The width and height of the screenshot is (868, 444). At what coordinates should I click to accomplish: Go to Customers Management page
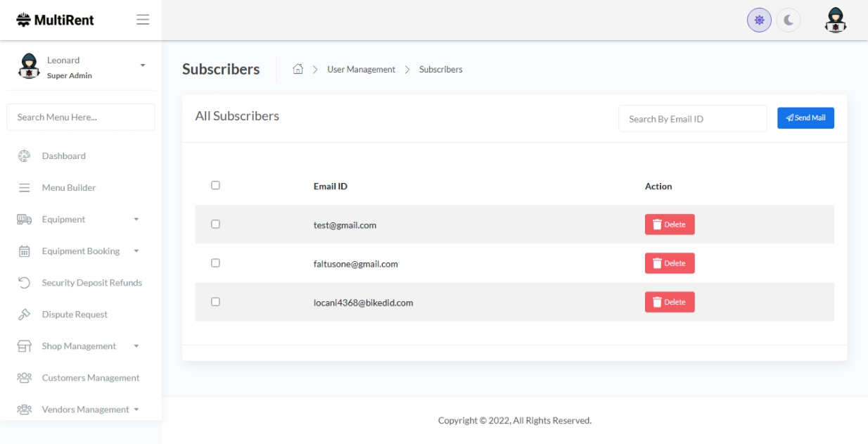pos(90,378)
